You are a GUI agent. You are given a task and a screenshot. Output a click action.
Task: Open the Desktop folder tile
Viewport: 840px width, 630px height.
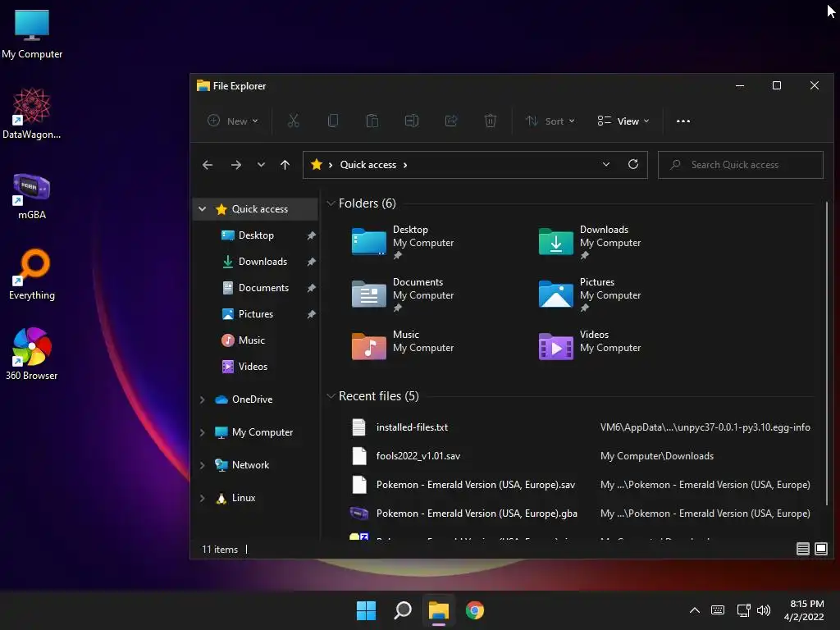pos(403,242)
